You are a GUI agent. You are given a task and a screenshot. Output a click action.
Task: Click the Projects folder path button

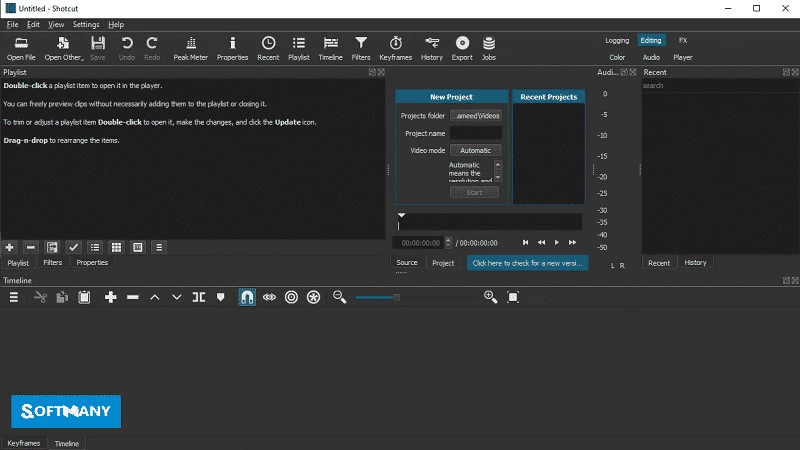pyautogui.click(x=475, y=115)
